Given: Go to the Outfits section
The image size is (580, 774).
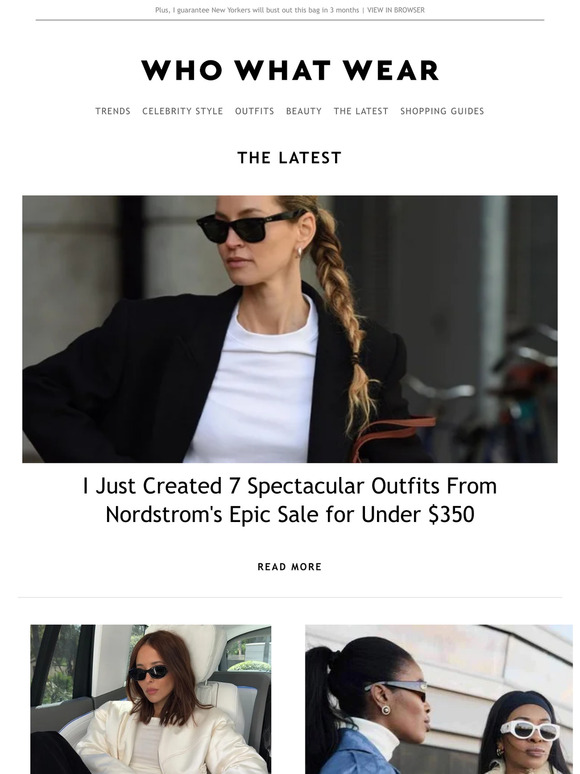Looking at the screenshot, I should pyautogui.click(x=254, y=111).
